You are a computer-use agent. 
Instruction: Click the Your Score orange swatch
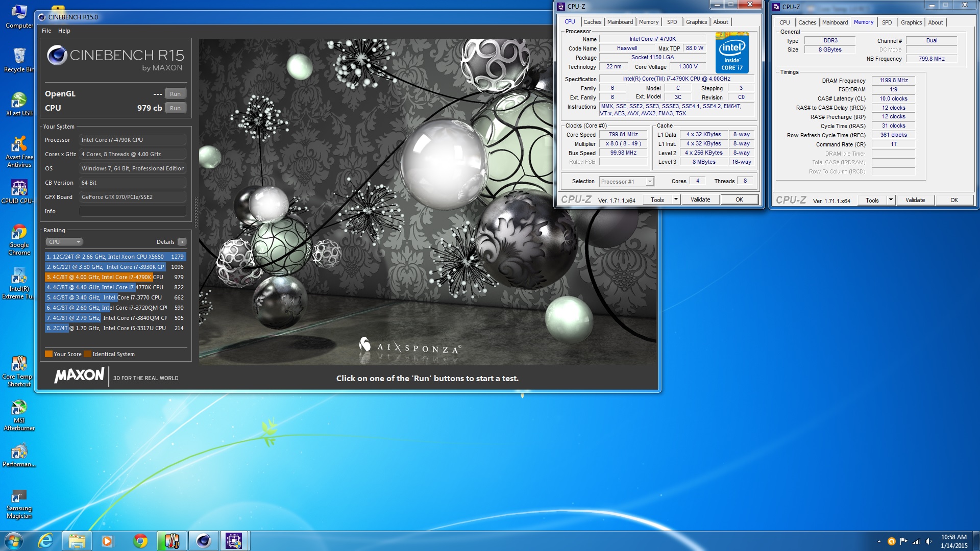(x=48, y=354)
